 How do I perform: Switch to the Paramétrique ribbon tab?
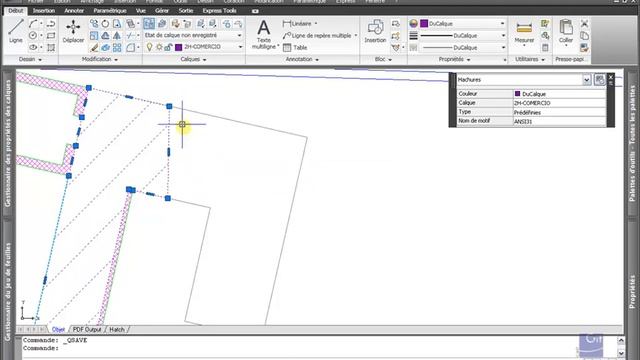110,11
